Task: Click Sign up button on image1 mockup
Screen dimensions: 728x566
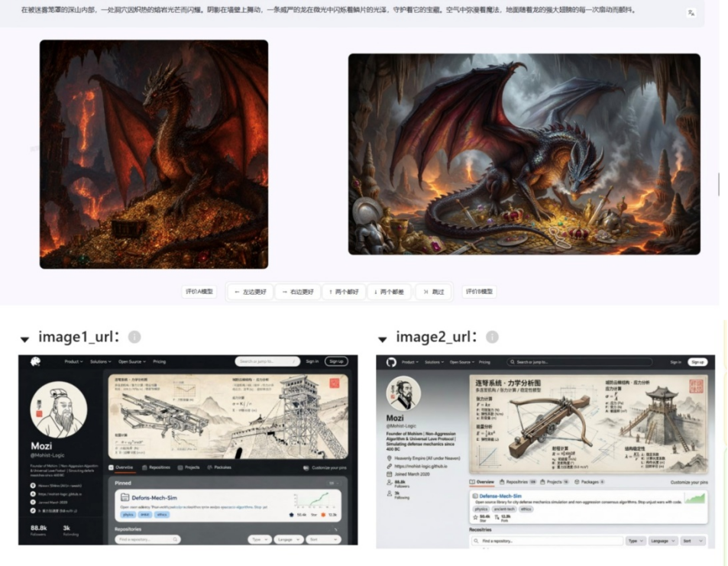Action: coord(336,361)
